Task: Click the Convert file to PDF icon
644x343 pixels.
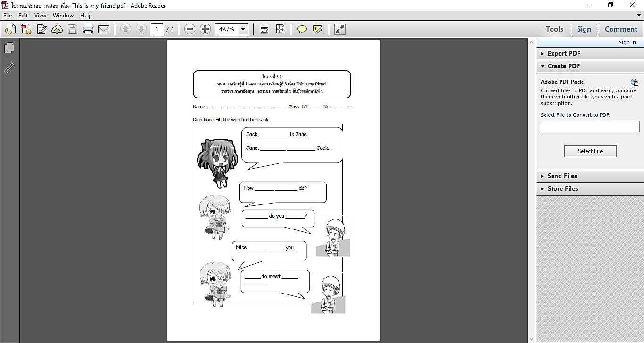Action: (x=25, y=29)
